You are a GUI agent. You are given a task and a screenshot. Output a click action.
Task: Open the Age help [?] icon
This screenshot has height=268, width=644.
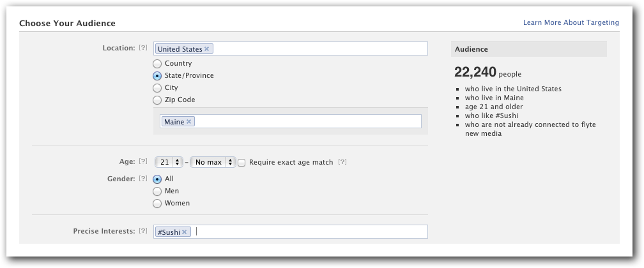coord(143,161)
